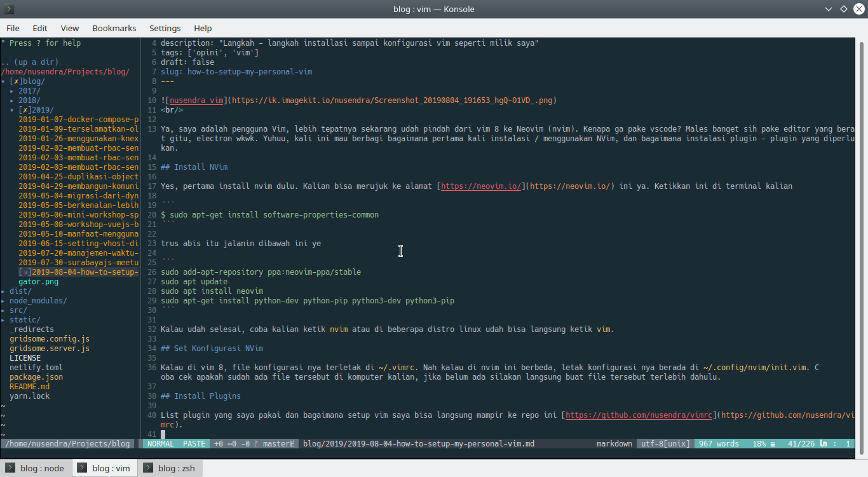Screen dimensions: 868x477
Task: Open the Help menu
Action: 203,28
